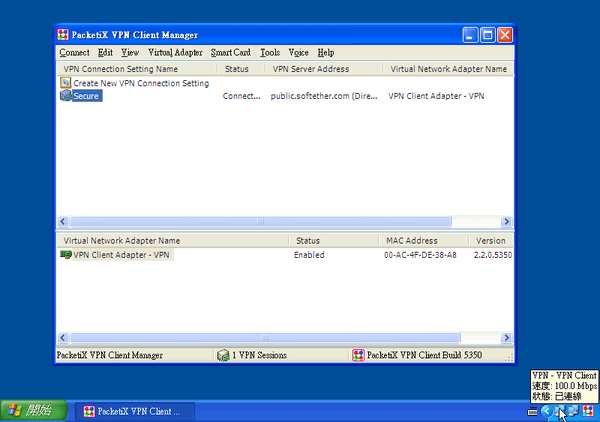Select the 'Secure' connection name
The width and height of the screenshot is (600, 422).
coord(86,96)
